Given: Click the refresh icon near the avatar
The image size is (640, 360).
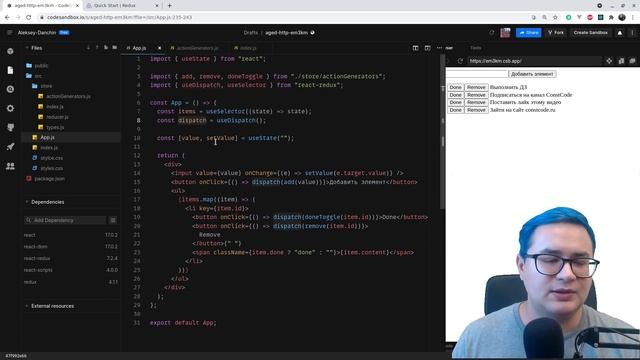Looking at the screenshot, I should pyautogui.click(x=492, y=33).
